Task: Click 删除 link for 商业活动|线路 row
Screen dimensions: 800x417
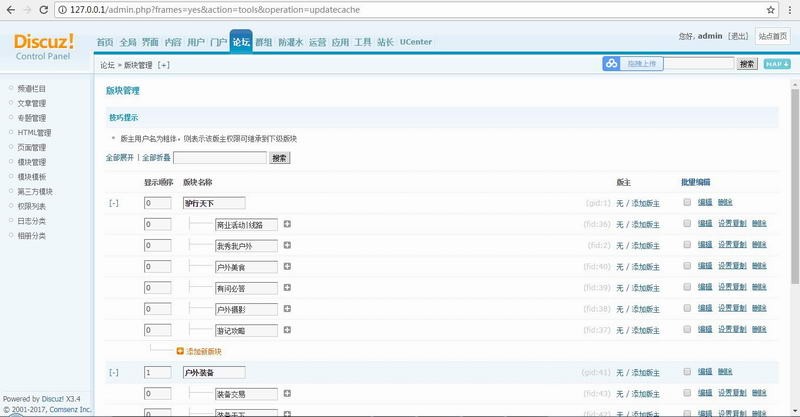Action: [x=759, y=224]
